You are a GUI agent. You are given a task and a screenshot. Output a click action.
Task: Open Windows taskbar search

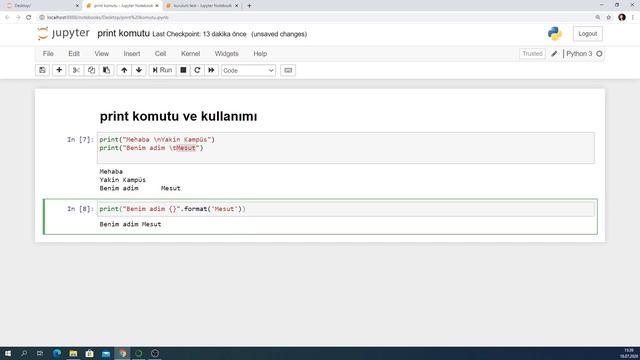pyautogui.click(x=24, y=353)
